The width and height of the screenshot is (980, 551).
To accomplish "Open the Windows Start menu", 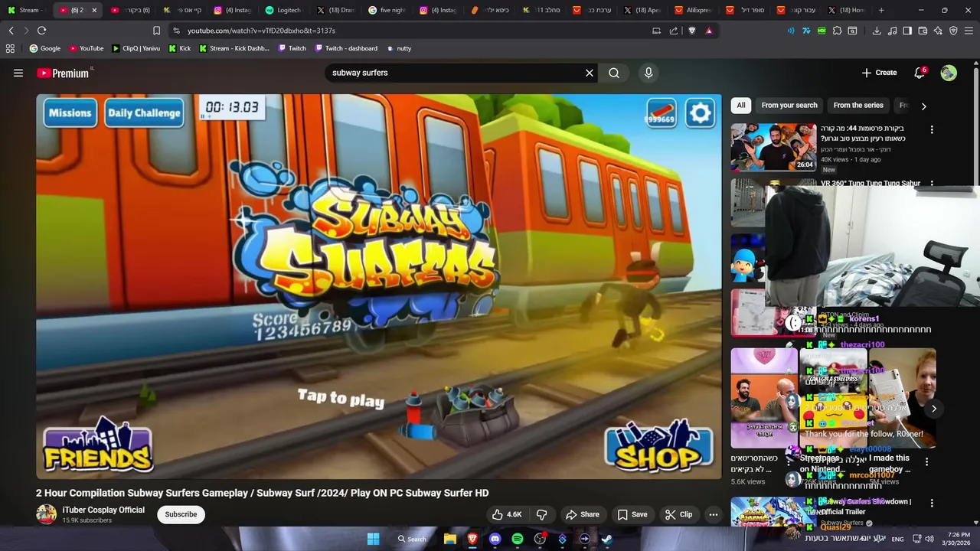I will point(373,539).
